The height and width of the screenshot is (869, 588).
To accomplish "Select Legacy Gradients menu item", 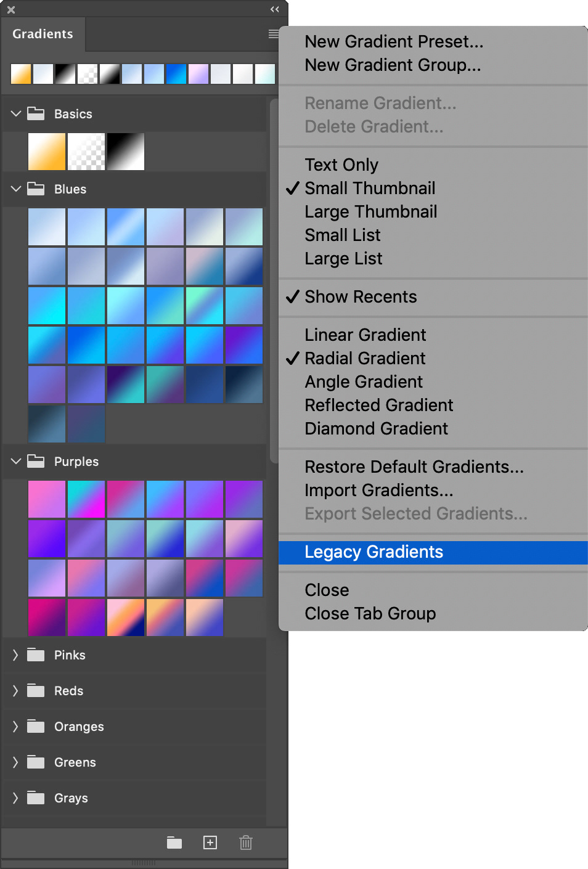I will click(x=374, y=552).
